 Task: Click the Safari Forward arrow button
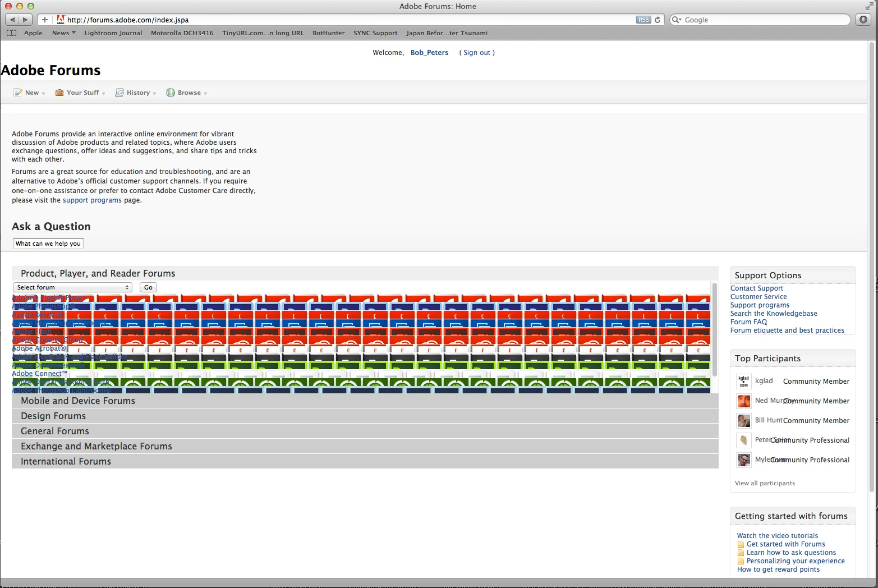pyautogui.click(x=26, y=20)
